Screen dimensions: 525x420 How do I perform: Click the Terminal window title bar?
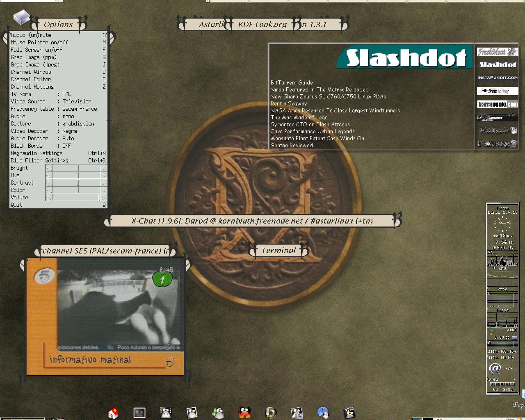(278, 251)
